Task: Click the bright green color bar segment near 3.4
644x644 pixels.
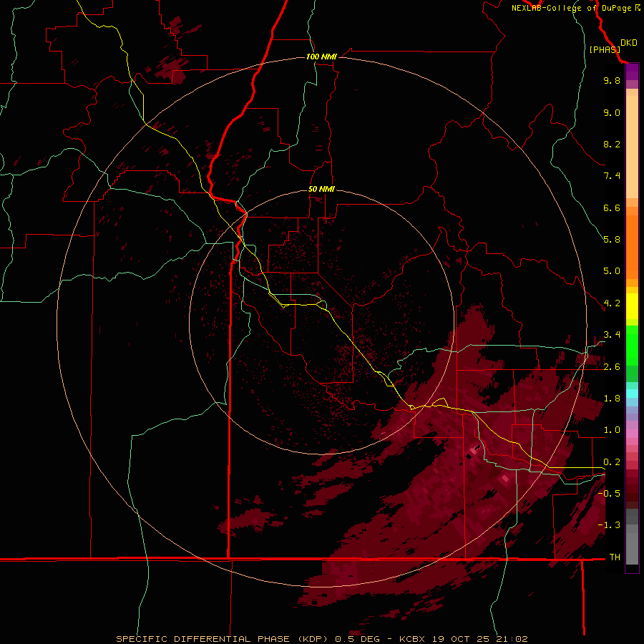Action: coord(632,345)
